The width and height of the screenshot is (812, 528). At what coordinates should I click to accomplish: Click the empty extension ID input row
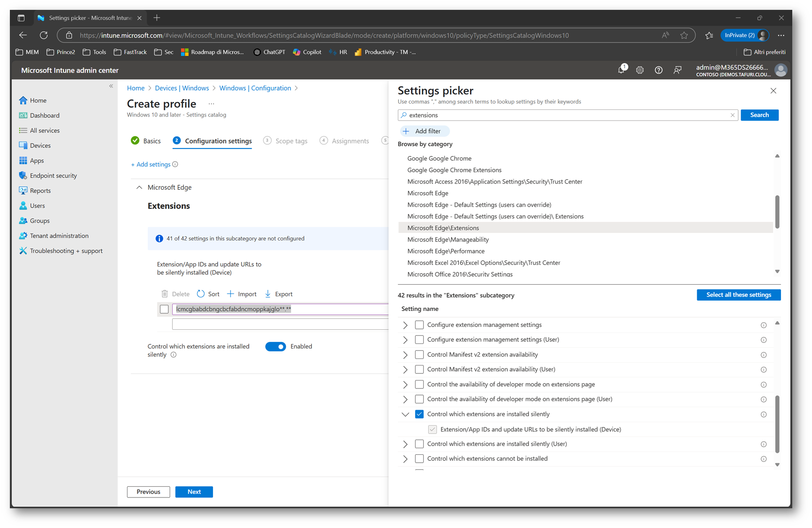click(x=280, y=324)
